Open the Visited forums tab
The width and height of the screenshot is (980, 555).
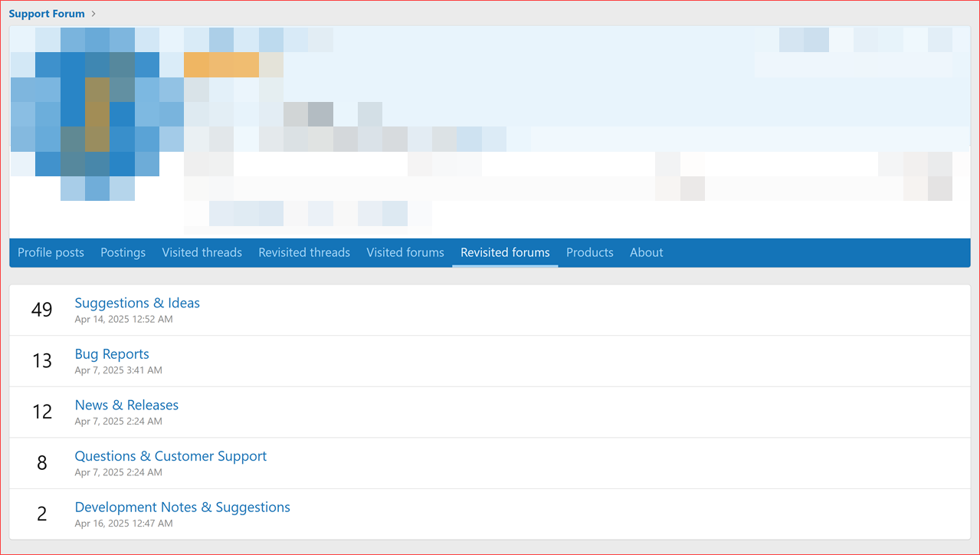click(x=405, y=252)
